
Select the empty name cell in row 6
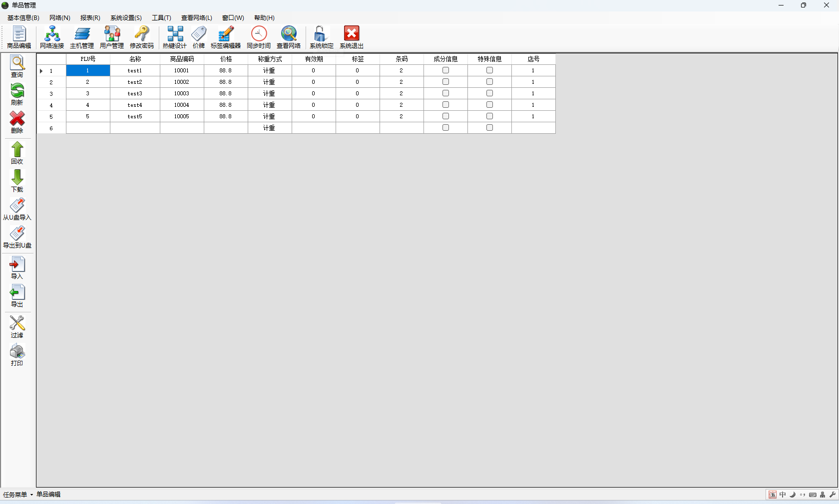coord(135,128)
